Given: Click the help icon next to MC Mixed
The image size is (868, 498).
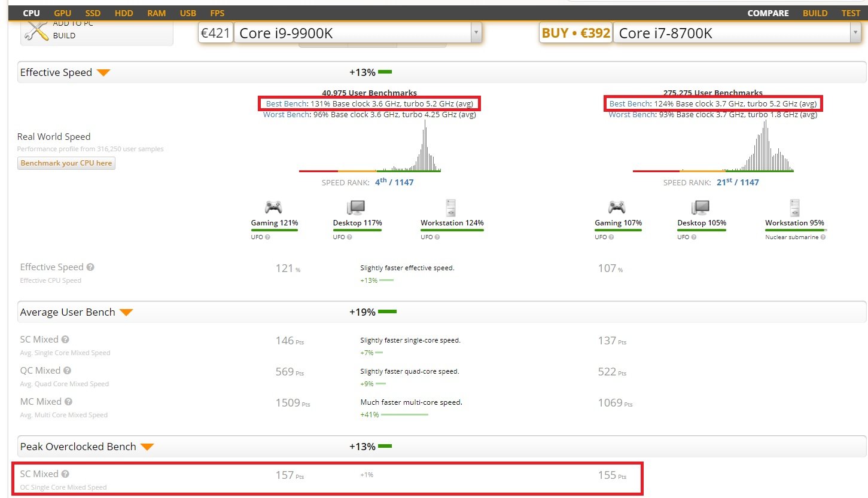Looking at the screenshot, I should (x=68, y=402).
